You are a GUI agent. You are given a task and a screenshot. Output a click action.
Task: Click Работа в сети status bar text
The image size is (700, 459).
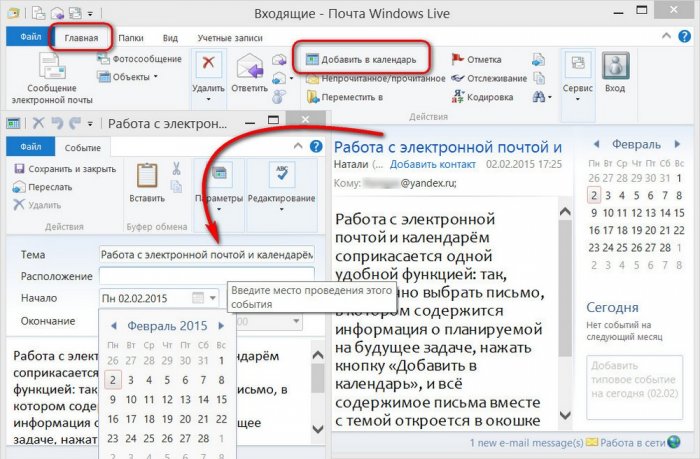point(633,442)
